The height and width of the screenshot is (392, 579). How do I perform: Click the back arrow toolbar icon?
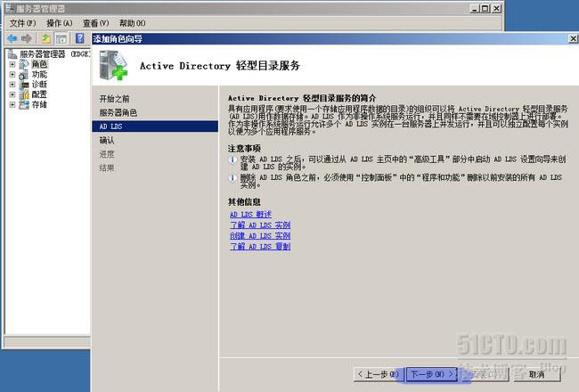(x=12, y=38)
